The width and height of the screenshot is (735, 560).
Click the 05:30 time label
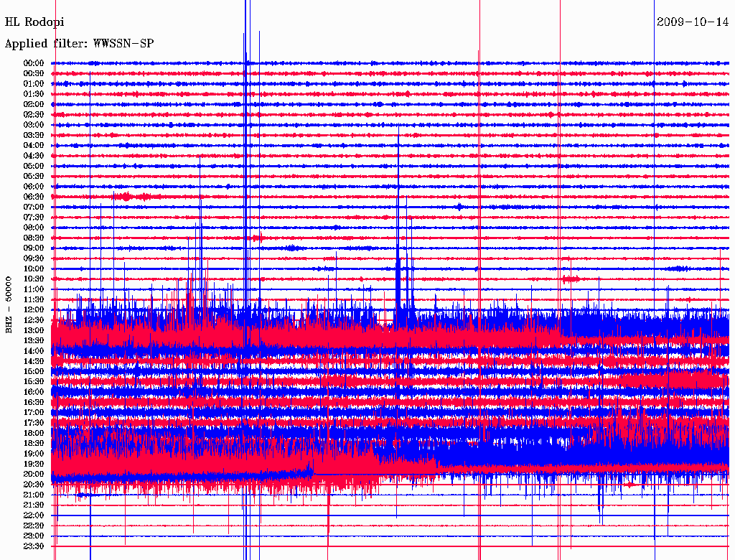click(34, 176)
